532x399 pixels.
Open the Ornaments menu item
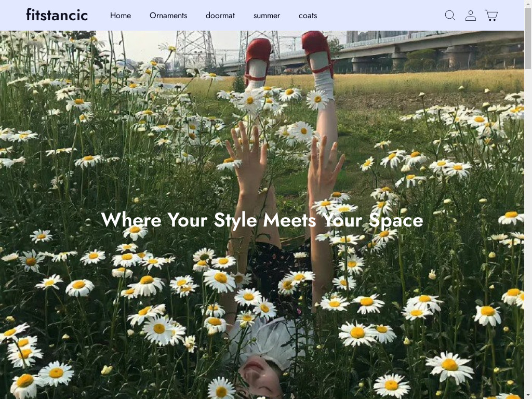pos(168,16)
